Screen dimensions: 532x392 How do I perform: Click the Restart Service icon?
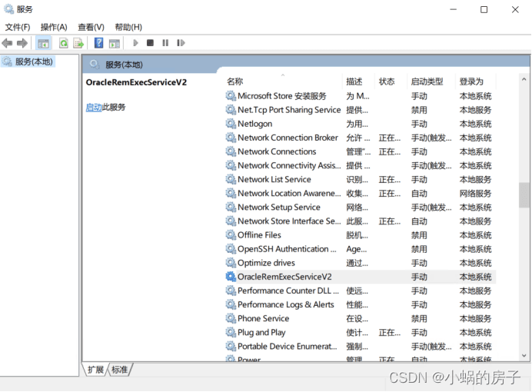point(181,43)
